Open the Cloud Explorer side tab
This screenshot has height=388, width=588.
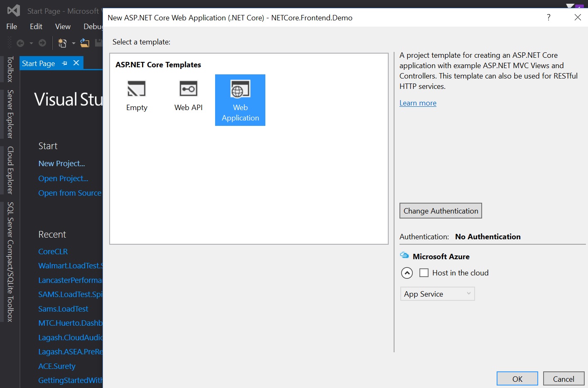click(10, 170)
